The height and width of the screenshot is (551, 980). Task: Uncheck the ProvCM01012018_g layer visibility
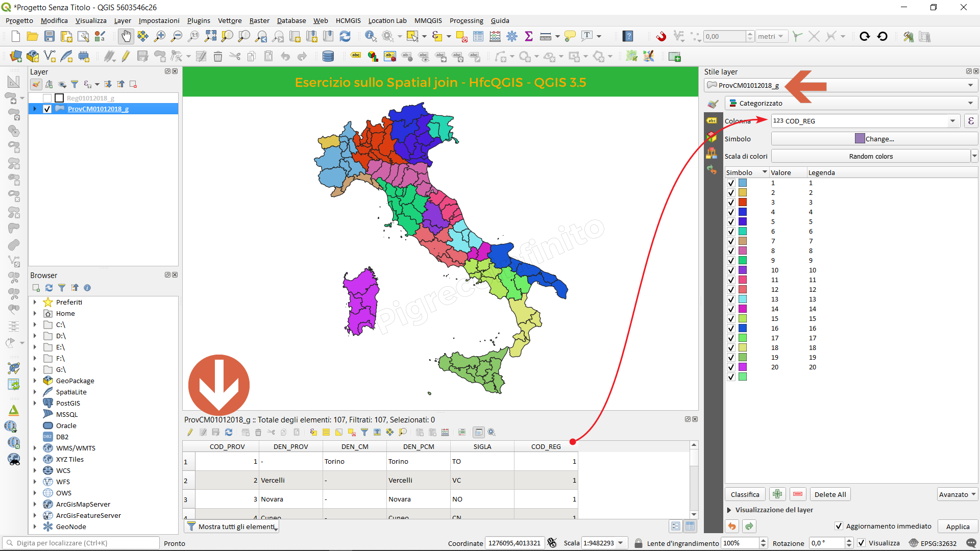(47, 109)
